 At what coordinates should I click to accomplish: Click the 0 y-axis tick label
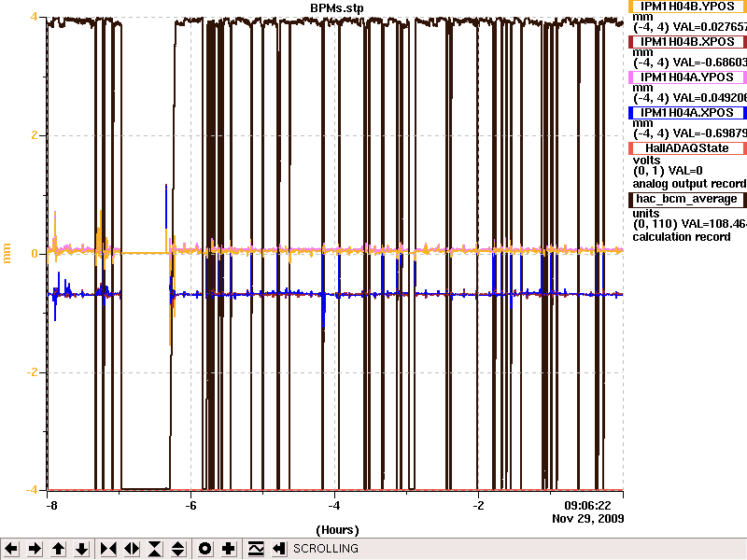click(34, 253)
